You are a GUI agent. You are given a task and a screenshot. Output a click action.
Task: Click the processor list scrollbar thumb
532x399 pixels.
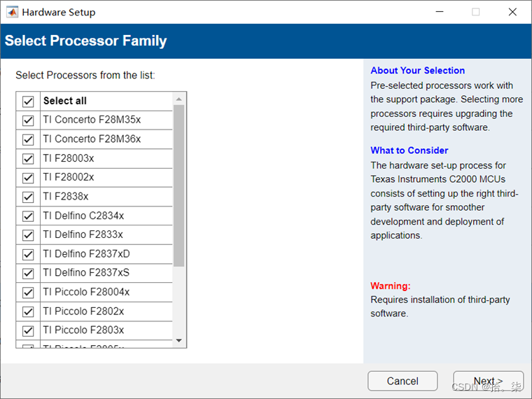point(178,185)
